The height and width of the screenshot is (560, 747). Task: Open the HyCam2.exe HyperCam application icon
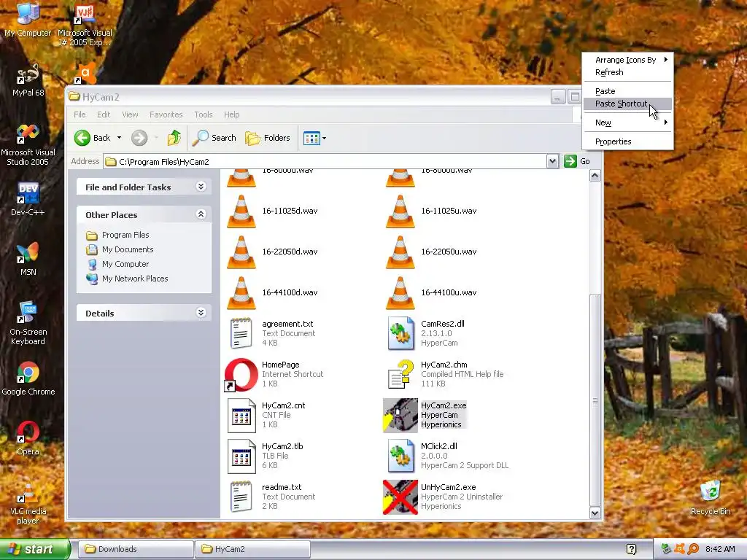pos(400,415)
